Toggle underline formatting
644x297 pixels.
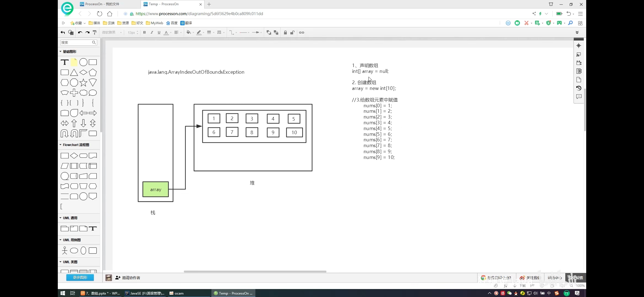159,32
